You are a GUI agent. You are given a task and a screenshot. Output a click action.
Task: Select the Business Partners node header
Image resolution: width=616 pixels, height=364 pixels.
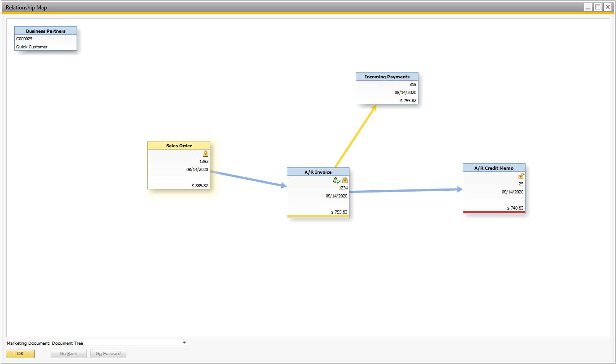tap(45, 31)
